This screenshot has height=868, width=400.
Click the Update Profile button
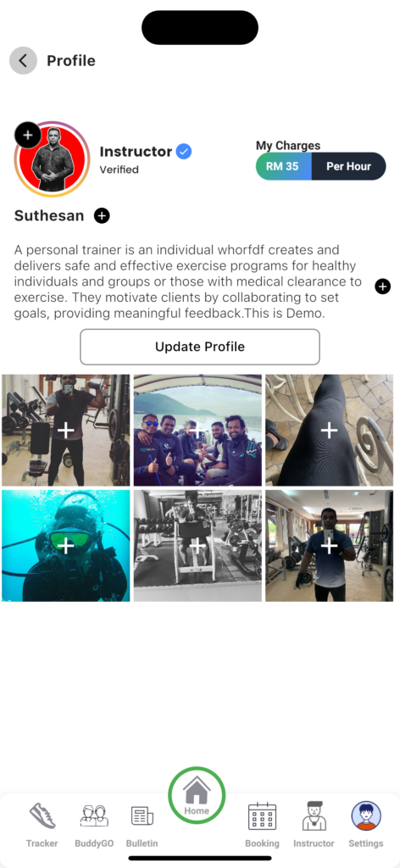(200, 347)
